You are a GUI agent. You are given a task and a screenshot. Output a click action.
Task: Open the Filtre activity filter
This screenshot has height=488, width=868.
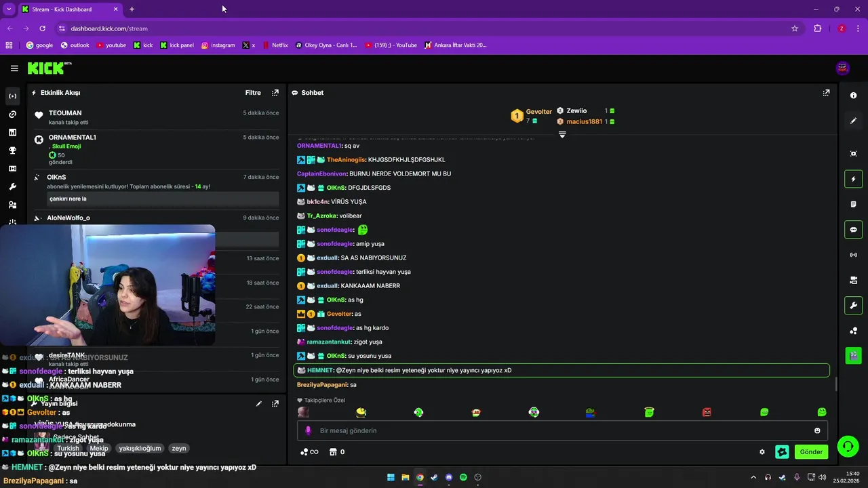pyautogui.click(x=253, y=93)
